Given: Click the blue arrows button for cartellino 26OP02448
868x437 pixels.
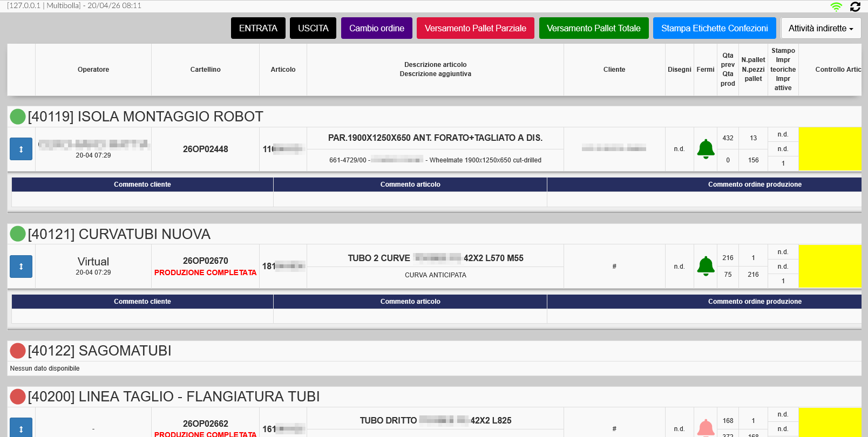Looking at the screenshot, I should 21,149.
